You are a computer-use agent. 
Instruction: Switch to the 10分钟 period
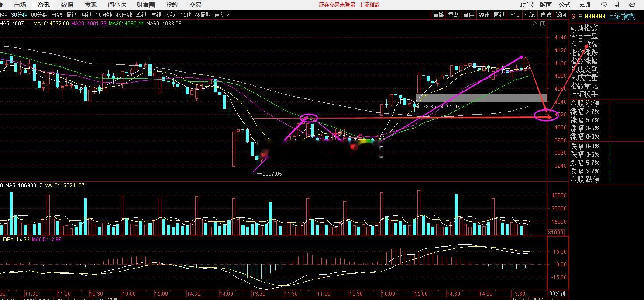[104, 15]
